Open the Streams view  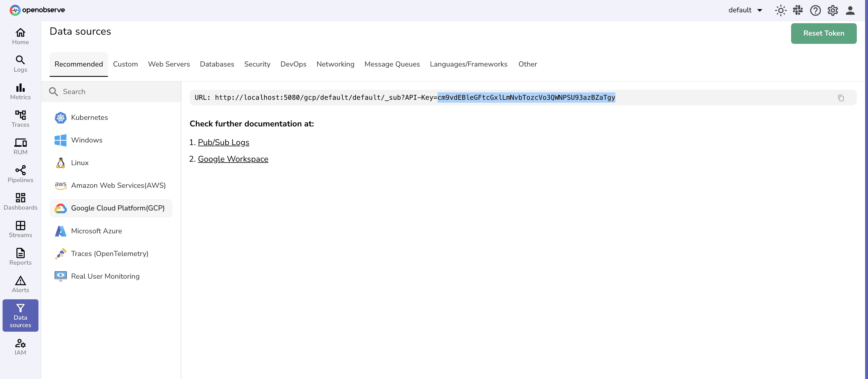20,229
